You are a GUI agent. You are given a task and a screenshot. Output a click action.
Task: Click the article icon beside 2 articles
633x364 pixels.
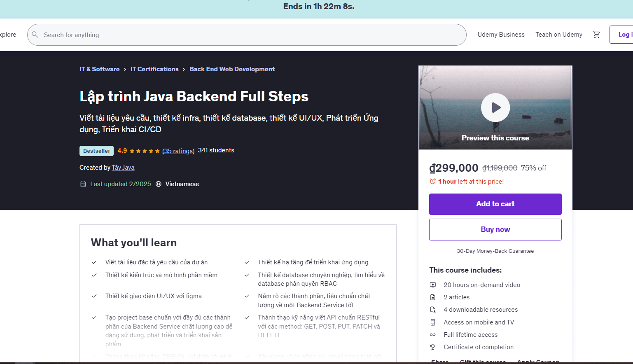pyautogui.click(x=433, y=297)
